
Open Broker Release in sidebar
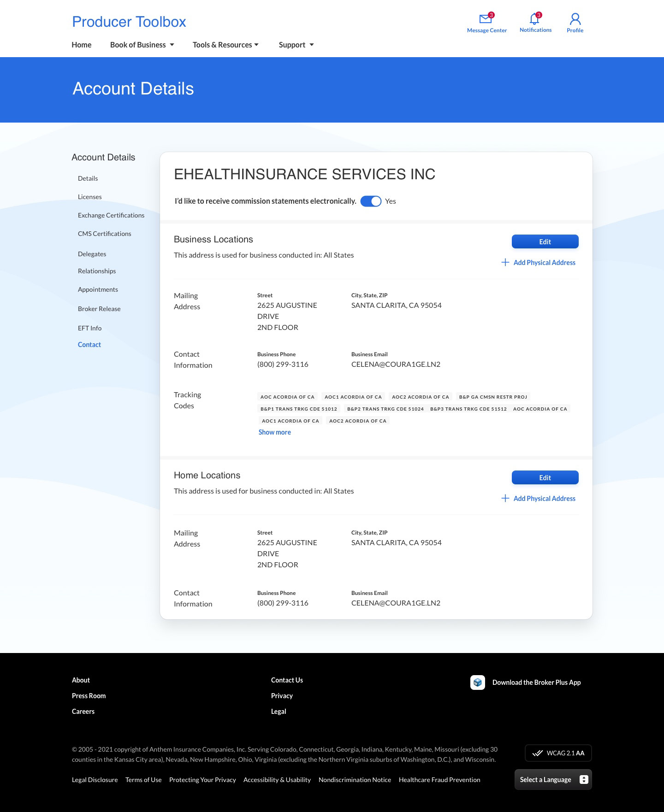pyautogui.click(x=99, y=309)
